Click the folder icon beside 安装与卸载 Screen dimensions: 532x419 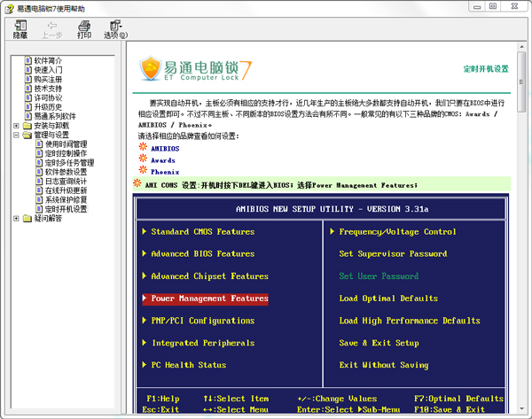[x=27, y=126]
